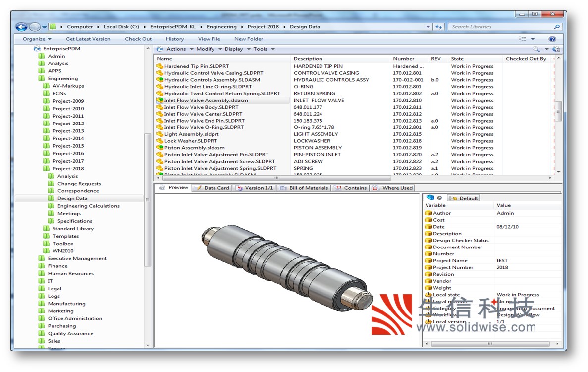Click Get Latest Version button
The width and height of the screenshot is (588, 372).
89,39
